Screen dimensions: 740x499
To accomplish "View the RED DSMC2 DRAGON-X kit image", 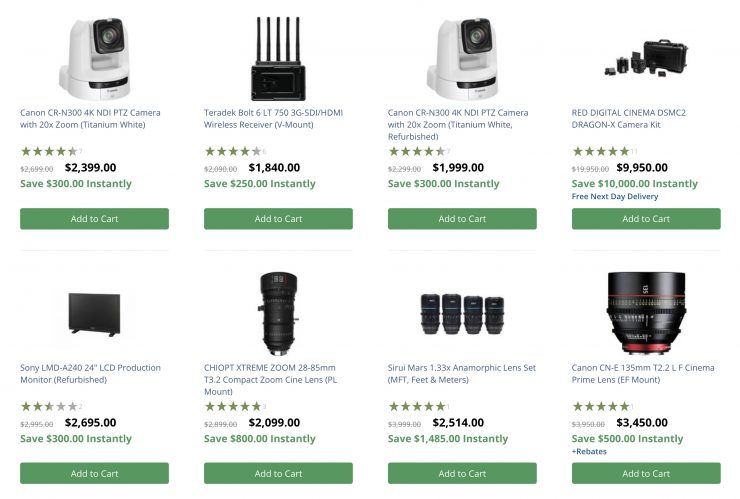I will pos(646,58).
